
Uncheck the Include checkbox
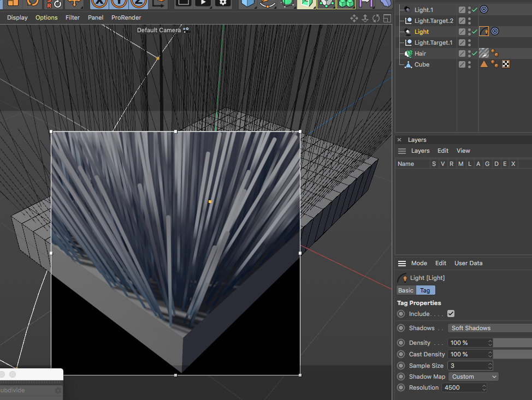(x=451, y=314)
